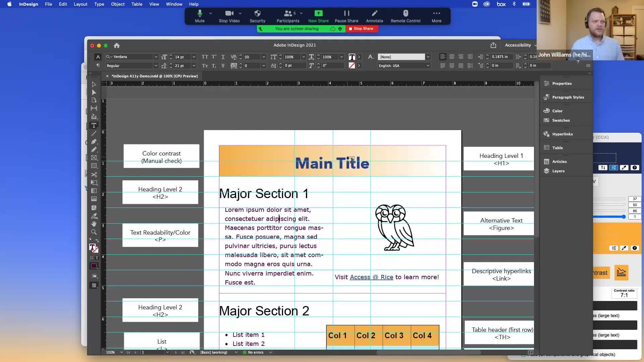Select the Pen tool
This screenshot has height=362, width=644.
click(94, 142)
